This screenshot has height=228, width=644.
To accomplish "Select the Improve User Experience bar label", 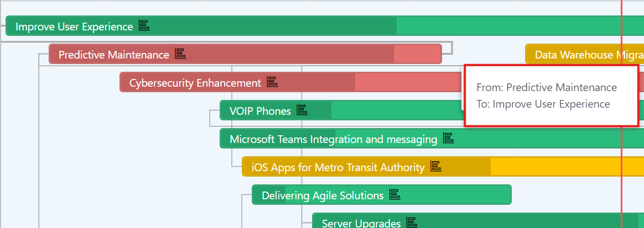I will [74, 26].
